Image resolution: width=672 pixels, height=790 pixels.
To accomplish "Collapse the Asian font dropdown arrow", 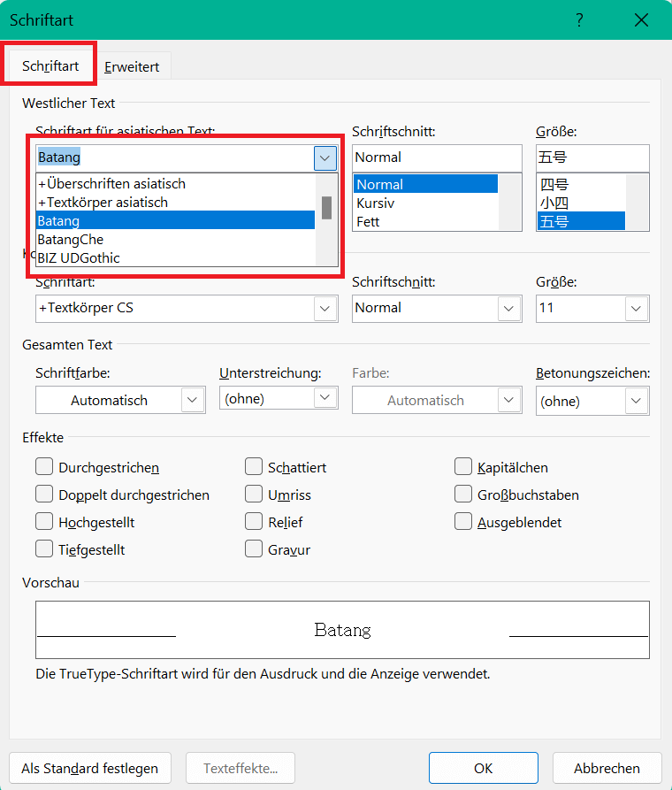I will [x=325, y=158].
